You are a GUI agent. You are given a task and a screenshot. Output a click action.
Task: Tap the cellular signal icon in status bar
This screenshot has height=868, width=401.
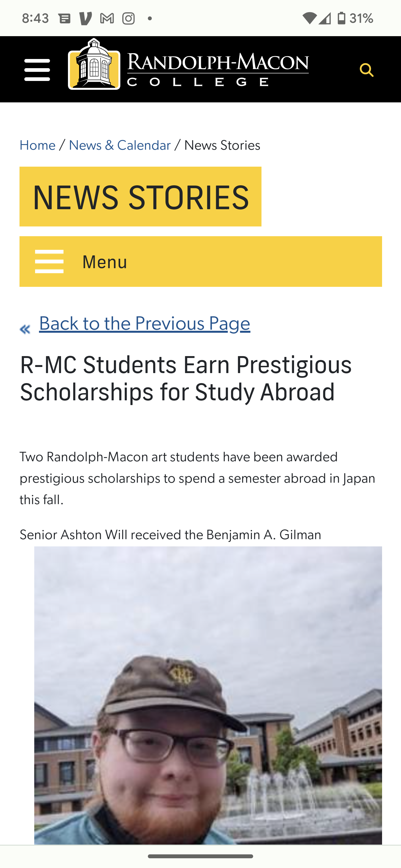pyautogui.click(x=324, y=18)
